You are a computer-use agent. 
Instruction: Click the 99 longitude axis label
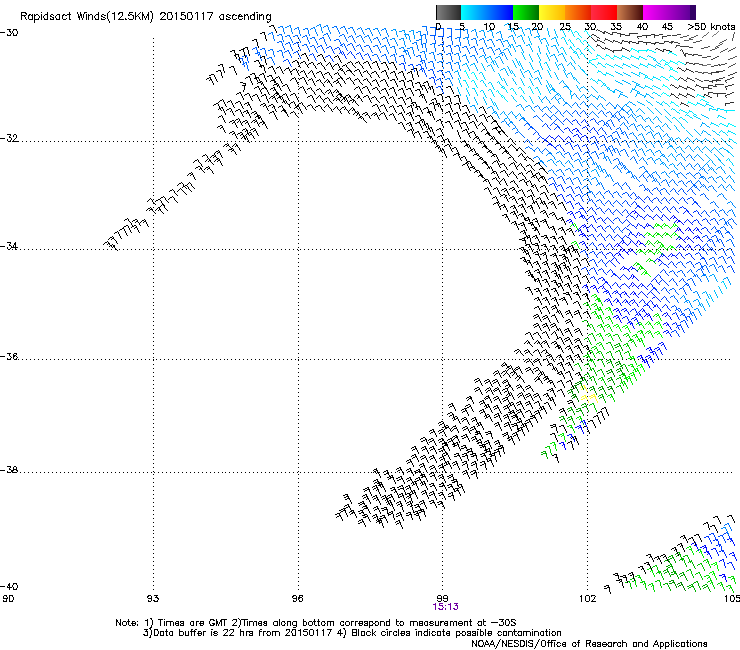coord(442,599)
